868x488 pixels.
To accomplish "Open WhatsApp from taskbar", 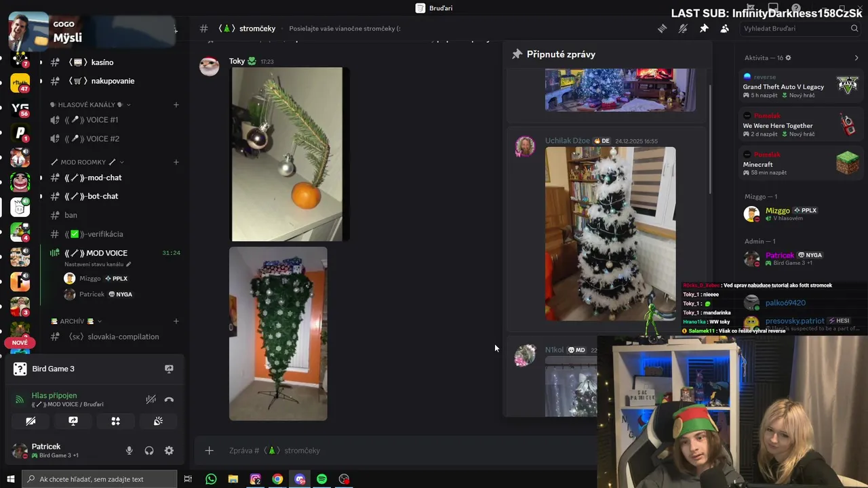I will click(211, 479).
